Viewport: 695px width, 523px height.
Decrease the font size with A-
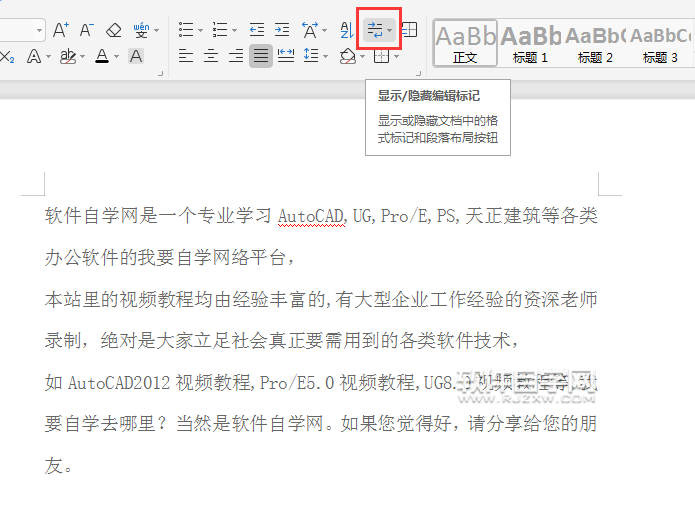[x=86, y=30]
